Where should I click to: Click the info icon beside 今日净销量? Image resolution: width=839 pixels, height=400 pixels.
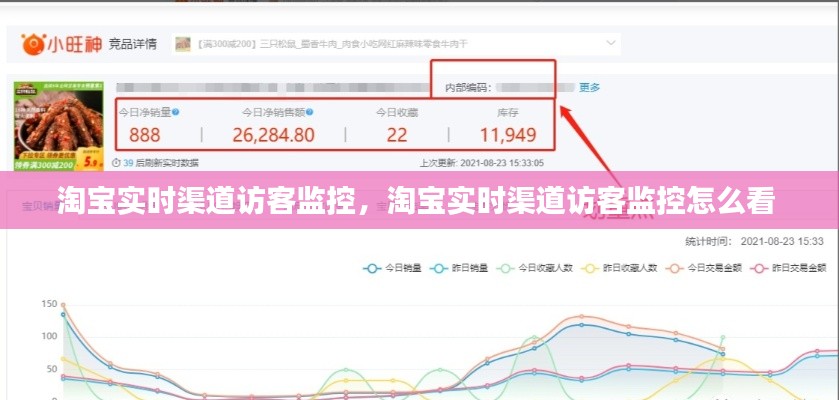point(176,112)
